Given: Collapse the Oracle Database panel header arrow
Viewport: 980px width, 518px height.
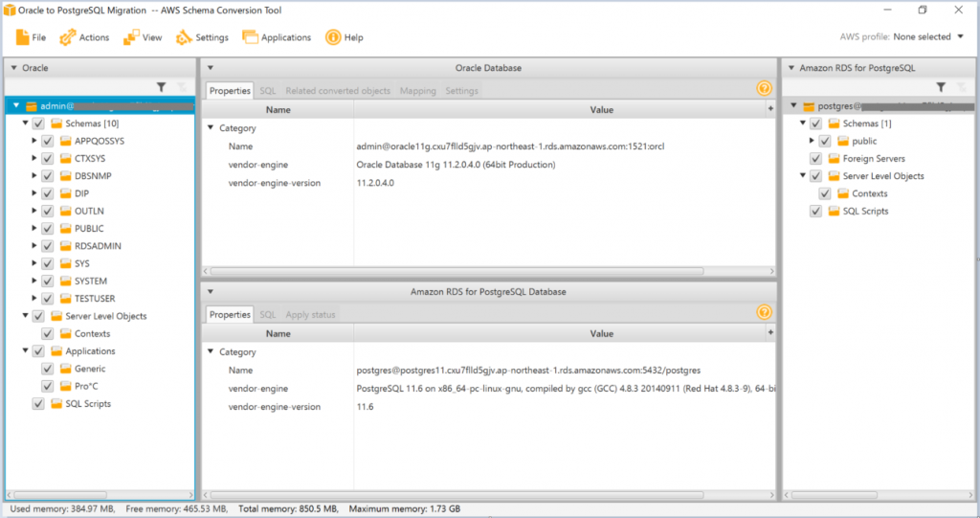Looking at the screenshot, I should (x=211, y=68).
